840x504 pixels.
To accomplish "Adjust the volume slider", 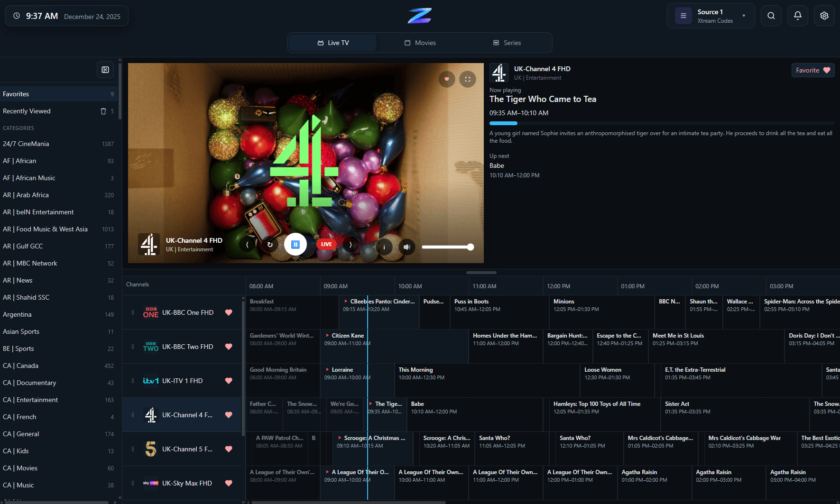I will [447, 247].
